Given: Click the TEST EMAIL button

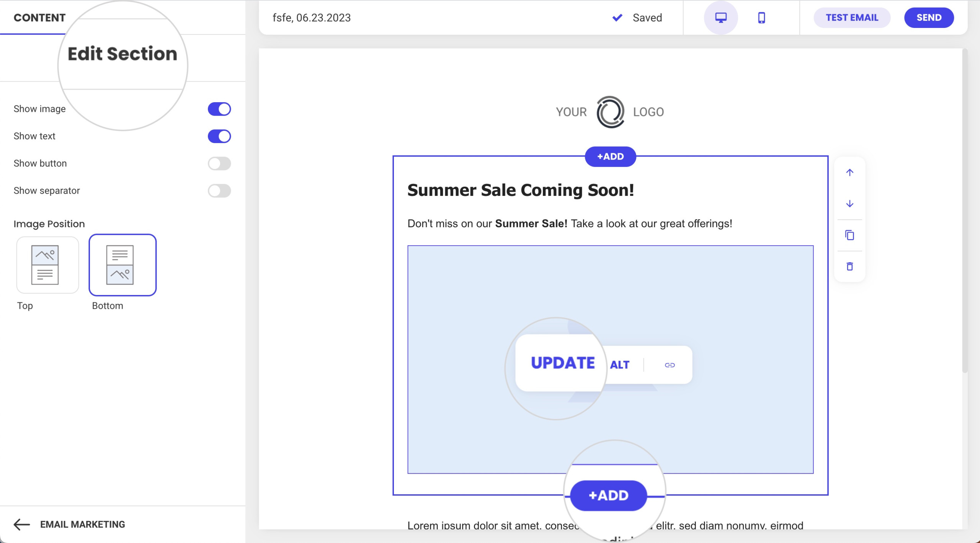Looking at the screenshot, I should coord(852,17).
